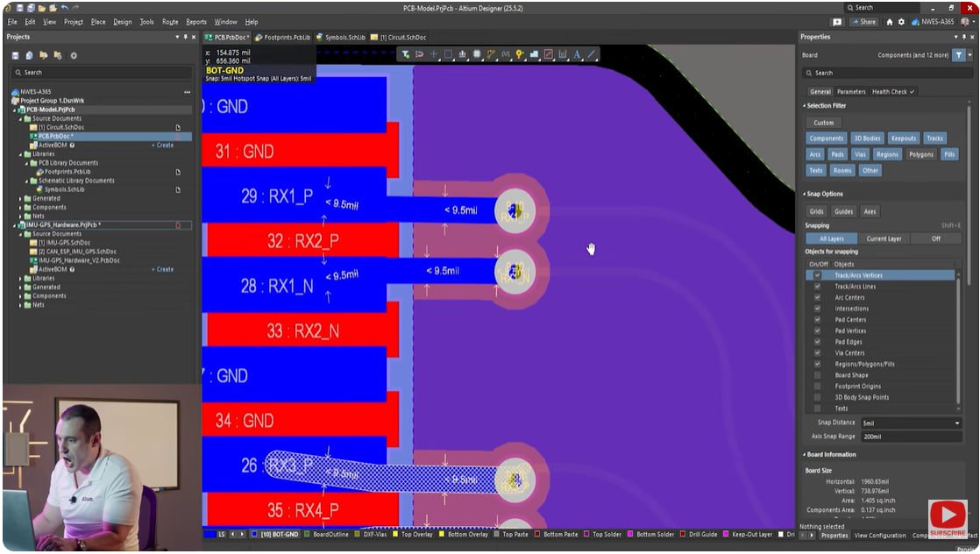Collapse the PCB-Model.PrjPcb project node
Viewport: 980px width, 554px height.
click(15, 110)
